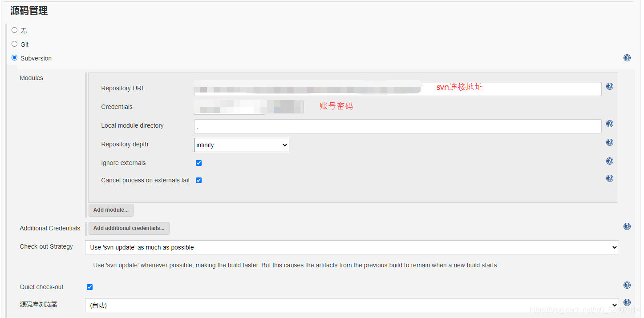This screenshot has height=318, width=644.
Task: Click the Check-out Strategy label
Action: point(46,246)
